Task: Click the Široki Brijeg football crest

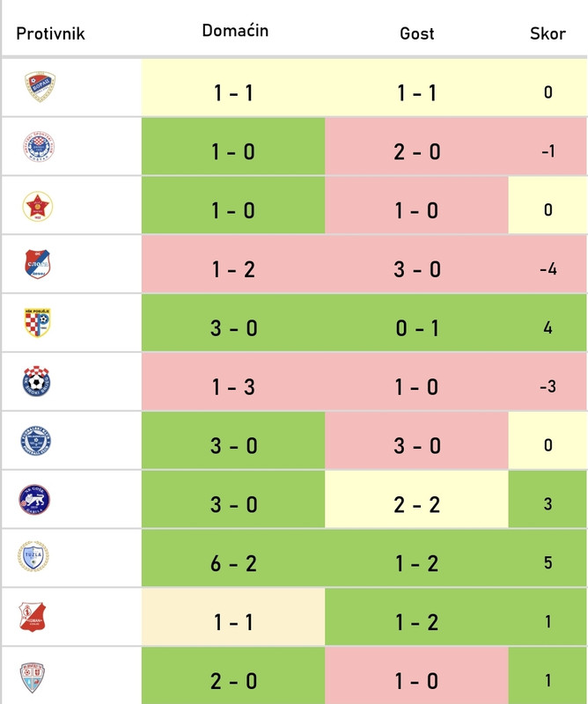Action: point(36,381)
